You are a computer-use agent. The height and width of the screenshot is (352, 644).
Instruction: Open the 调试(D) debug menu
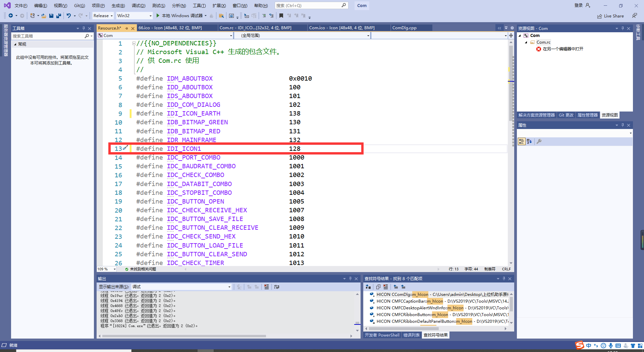139,5
